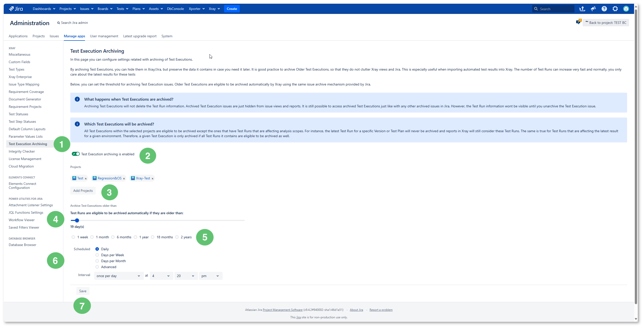644x328 pixels.
Task: Click the Add Projects button
Action: tap(83, 191)
